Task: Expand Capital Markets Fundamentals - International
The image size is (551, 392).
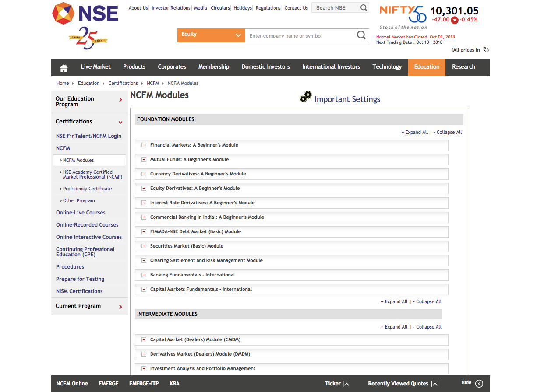Action: [144, 289]
